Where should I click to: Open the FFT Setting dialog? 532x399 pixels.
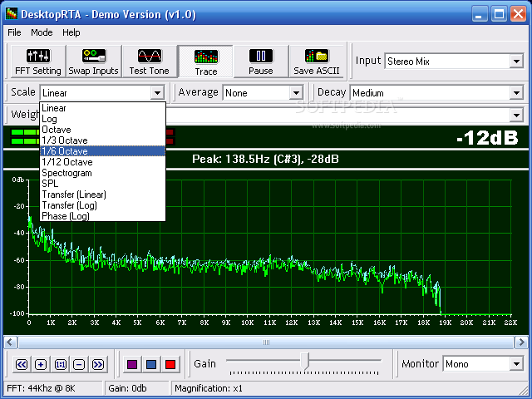click(38, 62)
